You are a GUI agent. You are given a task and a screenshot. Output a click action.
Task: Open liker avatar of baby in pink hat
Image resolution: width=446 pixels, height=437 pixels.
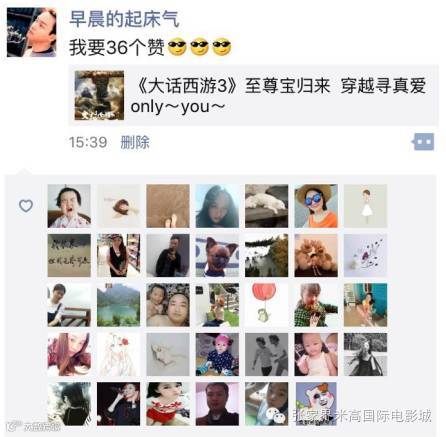tap(217, 354)
